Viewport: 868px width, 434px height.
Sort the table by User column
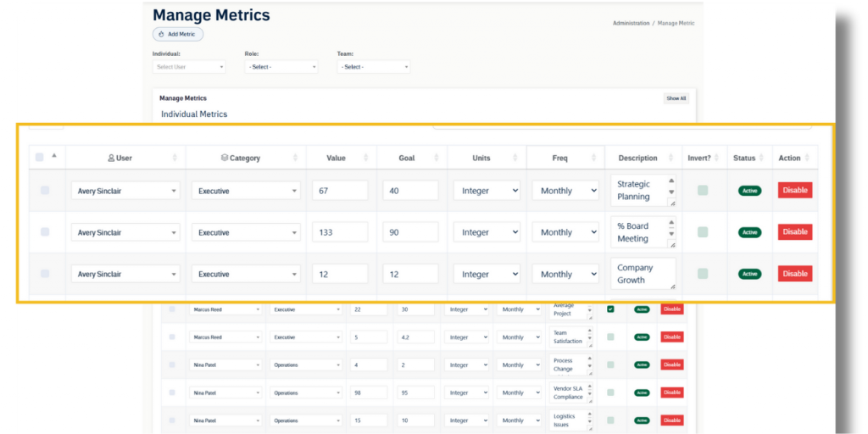pos(175,158)
